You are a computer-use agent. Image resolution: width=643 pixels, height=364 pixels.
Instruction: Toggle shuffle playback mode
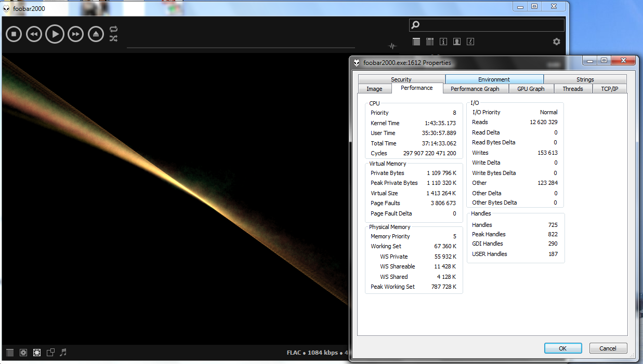pos(113,38)
